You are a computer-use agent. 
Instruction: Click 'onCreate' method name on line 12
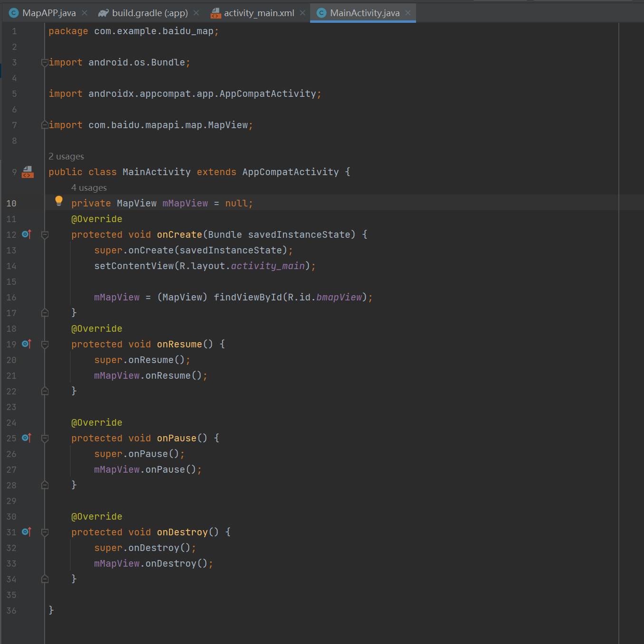[180, 234]
